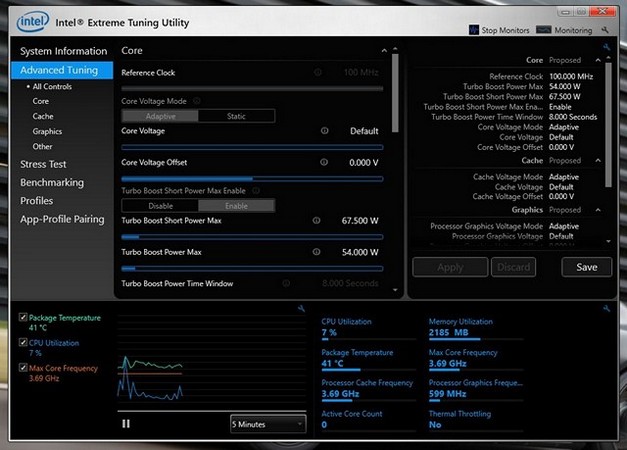Click the 54.000 W value in tuning panel
Viewport: 627px width, 450px height.
[x=360, y=252]
